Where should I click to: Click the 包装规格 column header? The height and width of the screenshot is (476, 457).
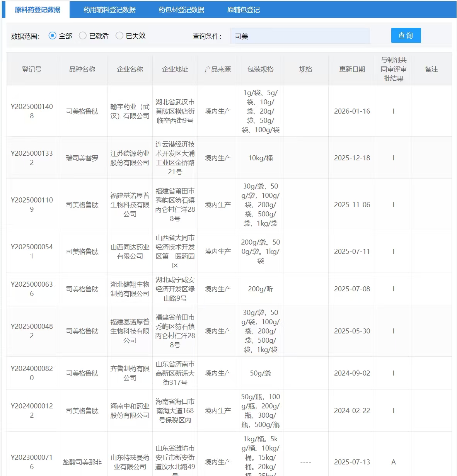click(x=261, y=69)
